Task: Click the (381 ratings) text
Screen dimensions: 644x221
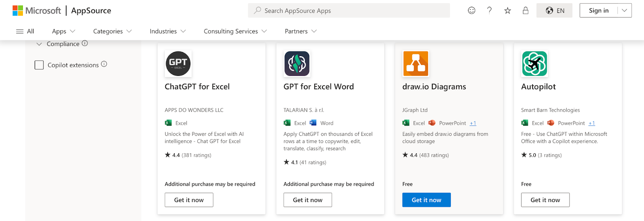Action: tap(196, 155)
